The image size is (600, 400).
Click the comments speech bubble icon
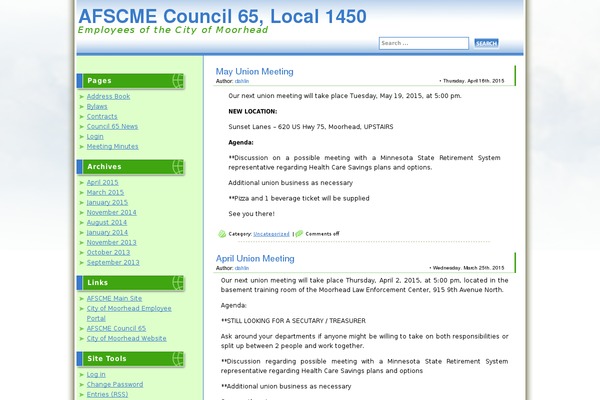click(x=299, y=233)
